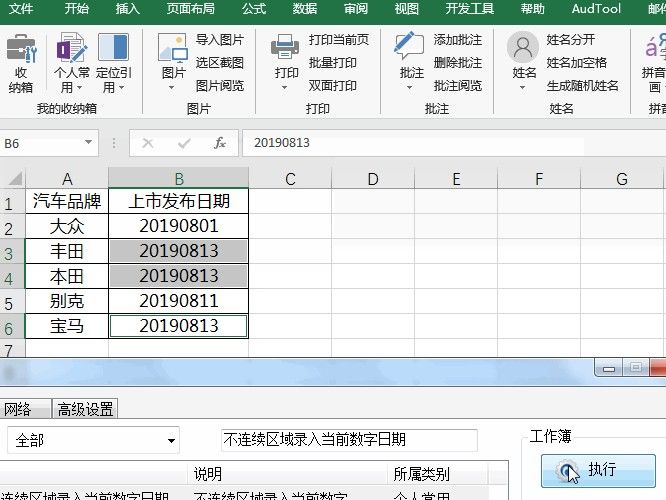Click 生成随机姓名 command
666x500 pixels.
(582, 86)
